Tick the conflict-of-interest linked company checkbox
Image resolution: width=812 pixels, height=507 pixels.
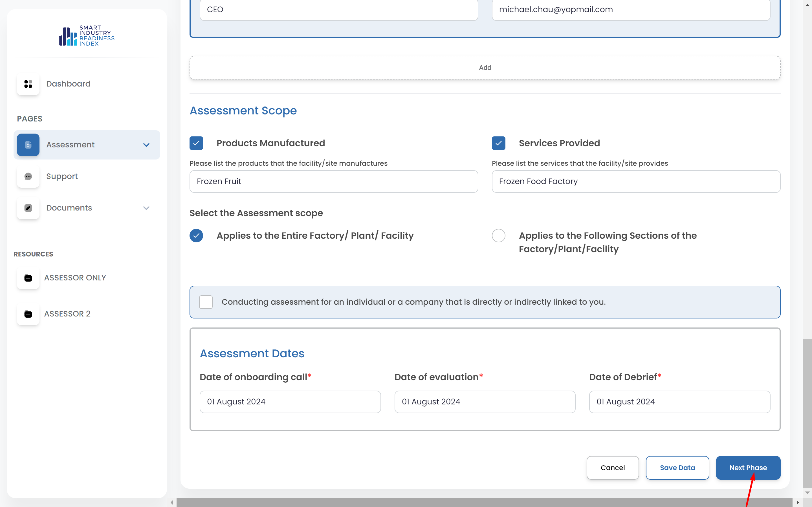(x=206, y=302)
